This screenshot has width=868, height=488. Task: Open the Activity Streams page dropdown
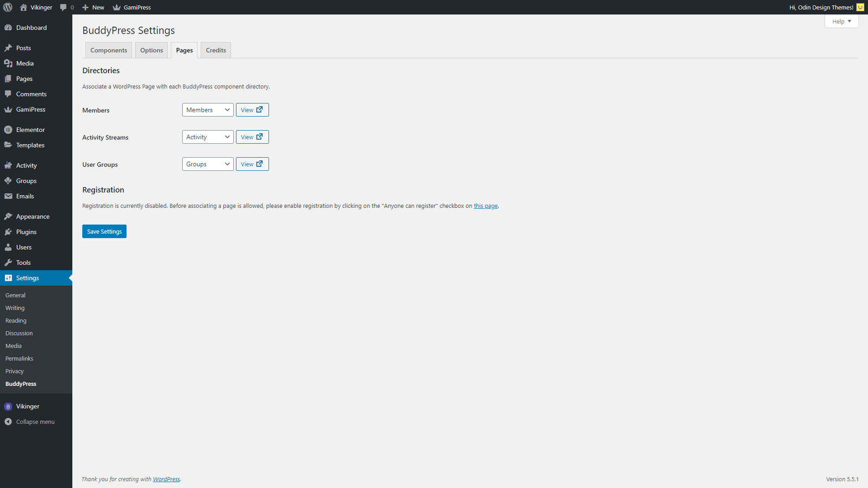point(208,137)
